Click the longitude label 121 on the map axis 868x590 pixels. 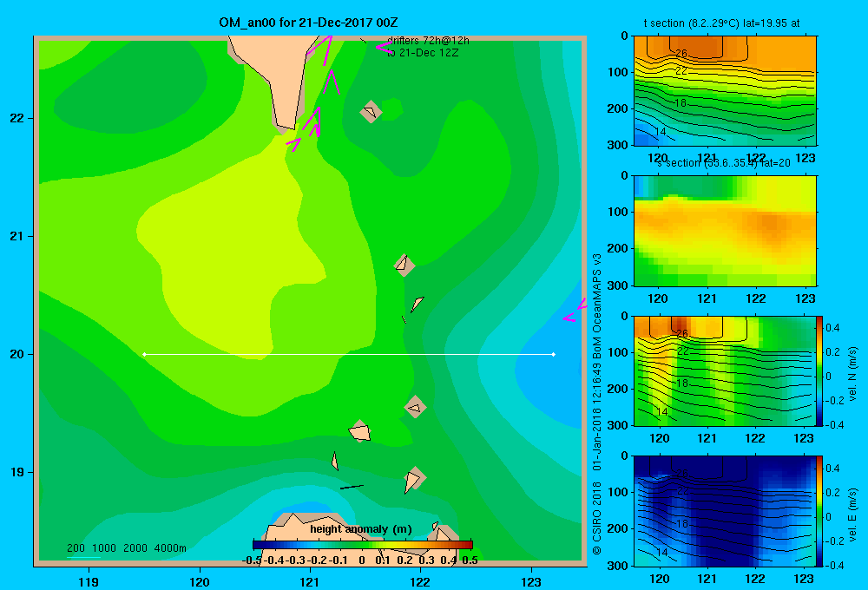pyautogui.click(x=310, y=582)
